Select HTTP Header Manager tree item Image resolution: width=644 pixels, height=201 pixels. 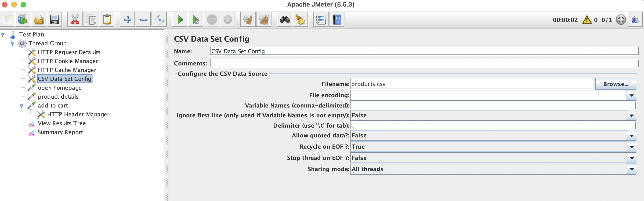pos(78,115)
